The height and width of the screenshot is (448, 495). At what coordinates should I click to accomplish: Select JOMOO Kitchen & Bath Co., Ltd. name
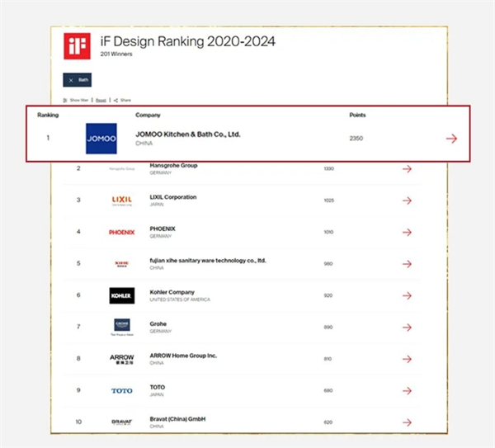[188, 134]
